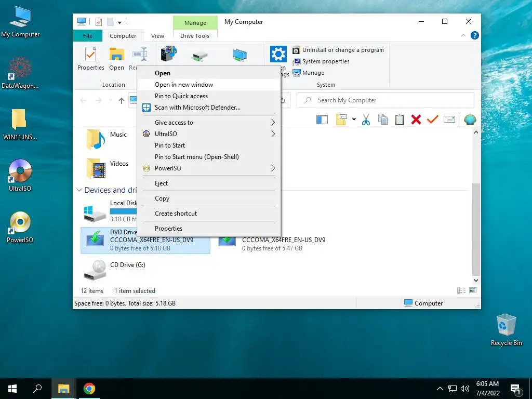532x399 pixels.
Task: Click the Open folder ribbon icon
Action: pyautogui.click(x=116, y=58)
